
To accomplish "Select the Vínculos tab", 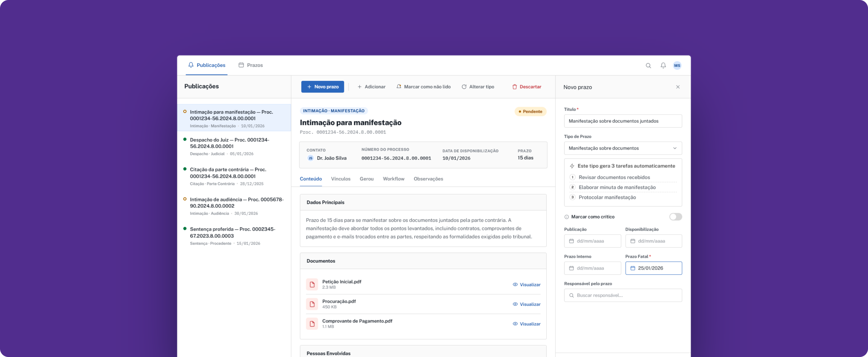I will tap(340, 179).
